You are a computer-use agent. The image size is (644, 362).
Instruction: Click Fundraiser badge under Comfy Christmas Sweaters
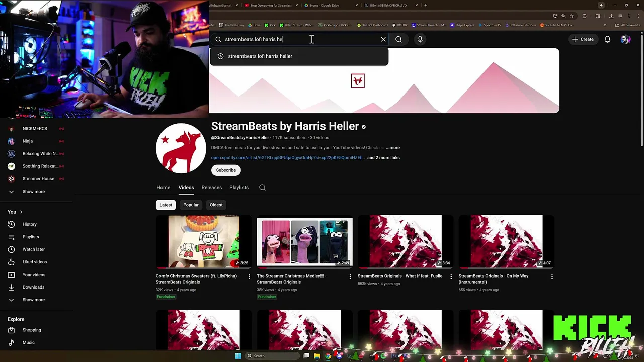click(x=166, y=297)
